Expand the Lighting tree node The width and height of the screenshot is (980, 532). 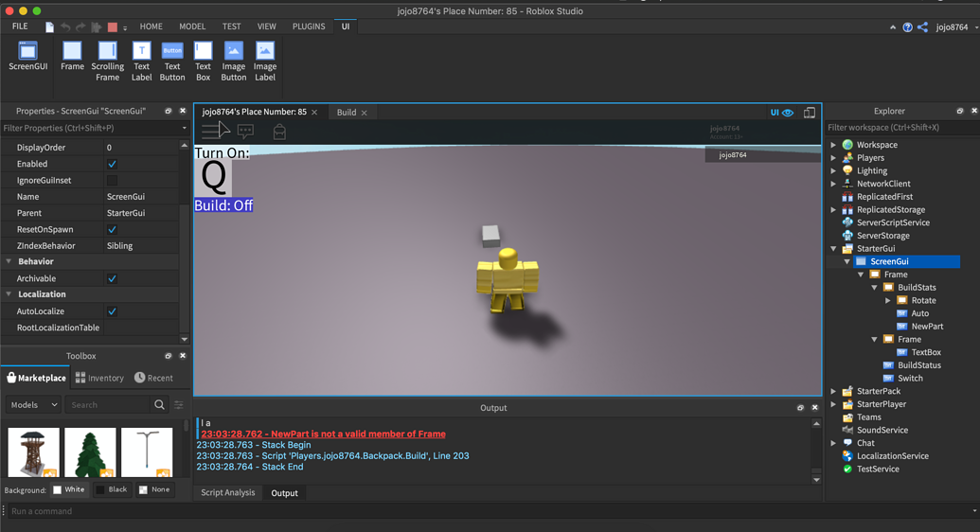(833, 170)
